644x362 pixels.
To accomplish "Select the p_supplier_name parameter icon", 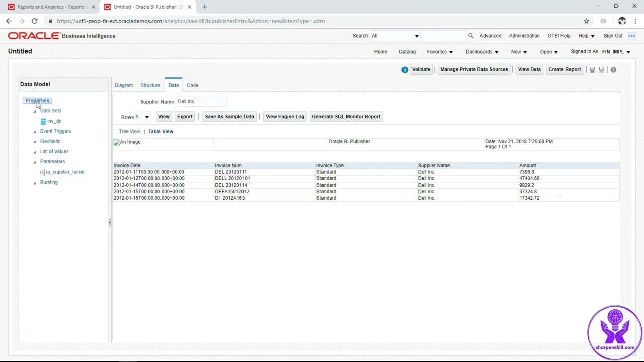I will [x=43, y=172].
